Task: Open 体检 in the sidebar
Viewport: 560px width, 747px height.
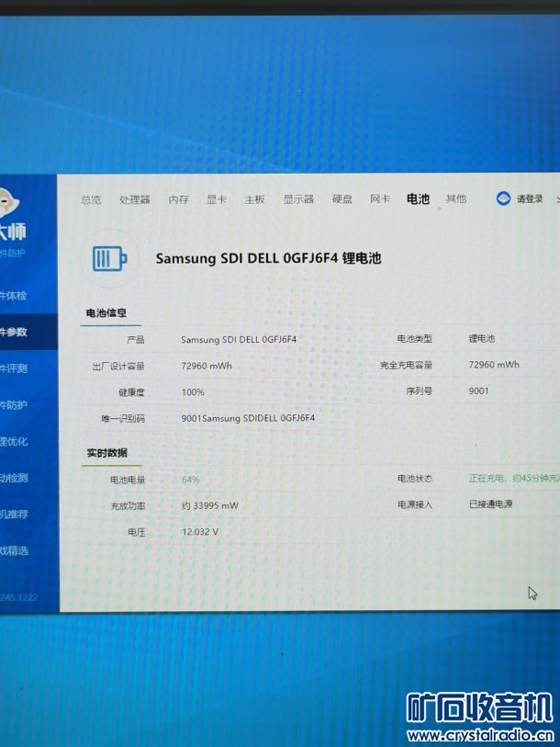Action: pos(14,295)
